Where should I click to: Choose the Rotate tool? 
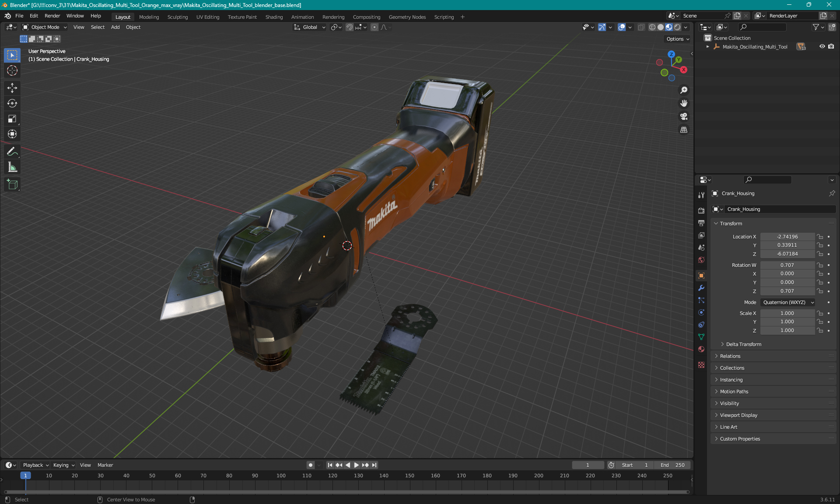pos(12,103)
